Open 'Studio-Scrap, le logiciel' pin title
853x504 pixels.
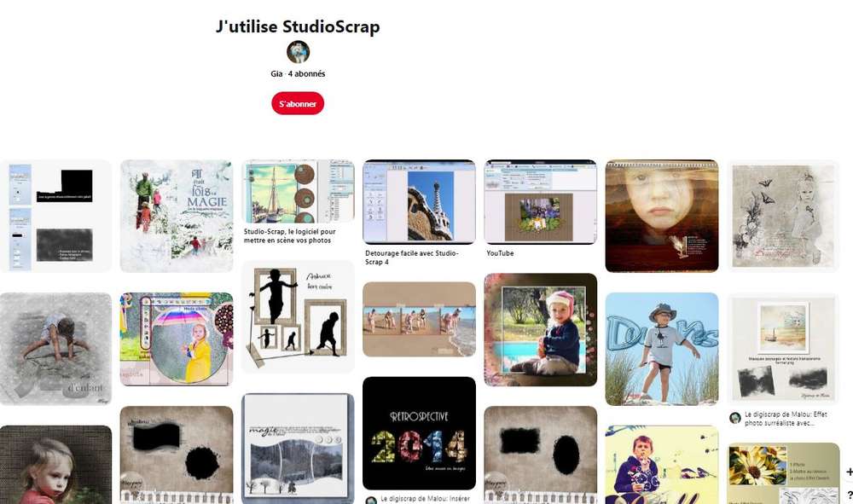(x=289, y=235)
